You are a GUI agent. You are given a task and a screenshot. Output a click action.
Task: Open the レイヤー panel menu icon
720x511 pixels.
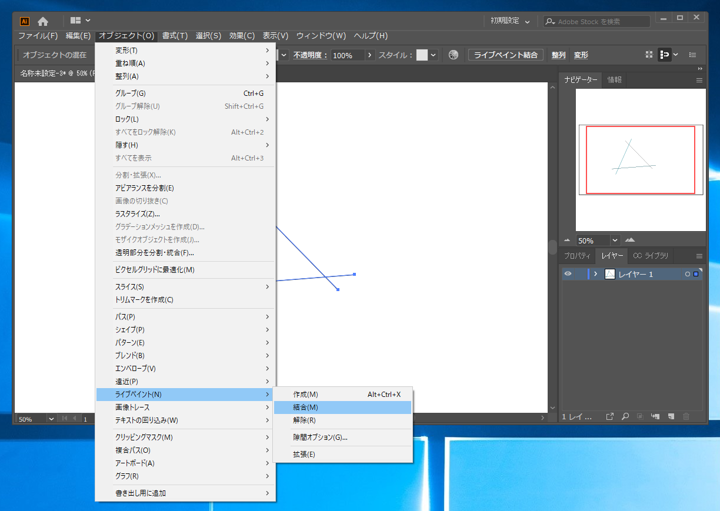(699, 256)
